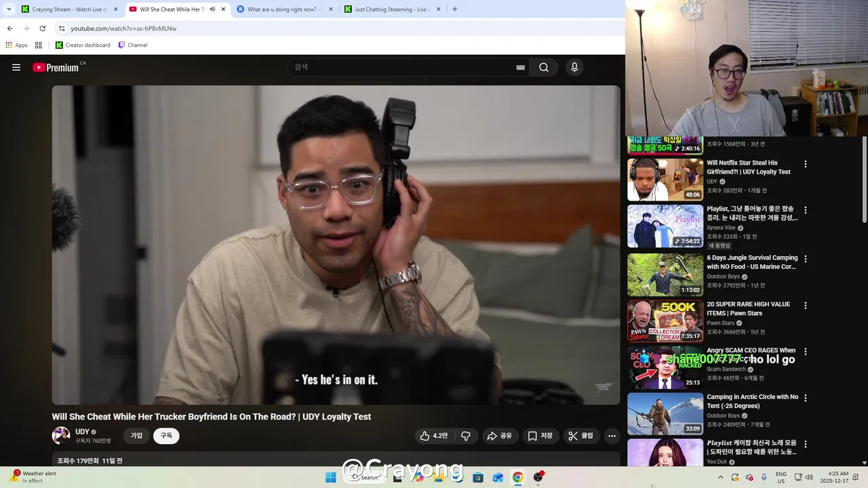Open the on-screen keyboard icon in search box
The width and height of the screenshot is (868, 488).
520,67
